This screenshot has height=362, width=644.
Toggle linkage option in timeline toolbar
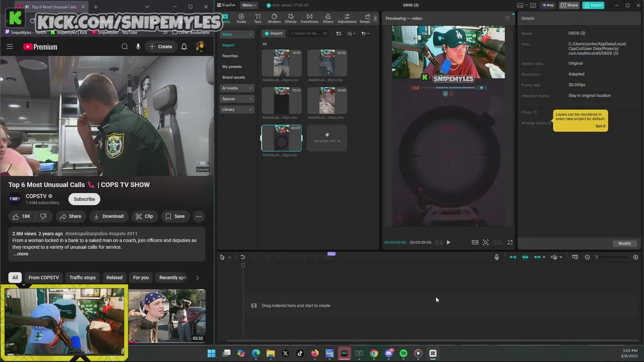coord(537,257)
